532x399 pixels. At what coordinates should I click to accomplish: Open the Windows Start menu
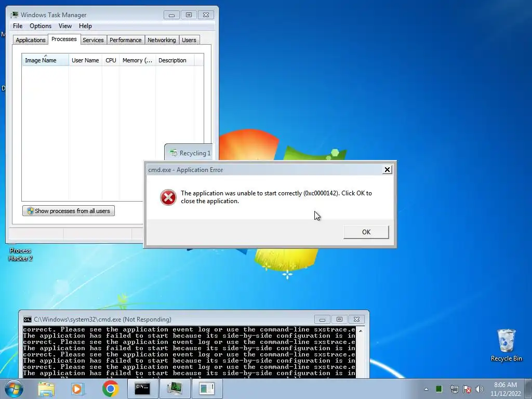tap(14, 389)
